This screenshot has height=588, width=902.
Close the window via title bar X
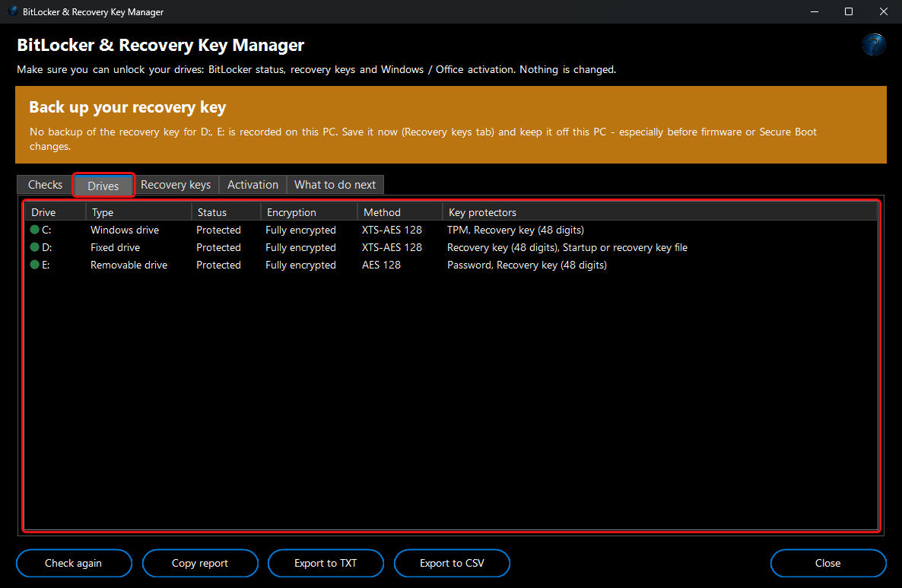click(x=884, y=11)
